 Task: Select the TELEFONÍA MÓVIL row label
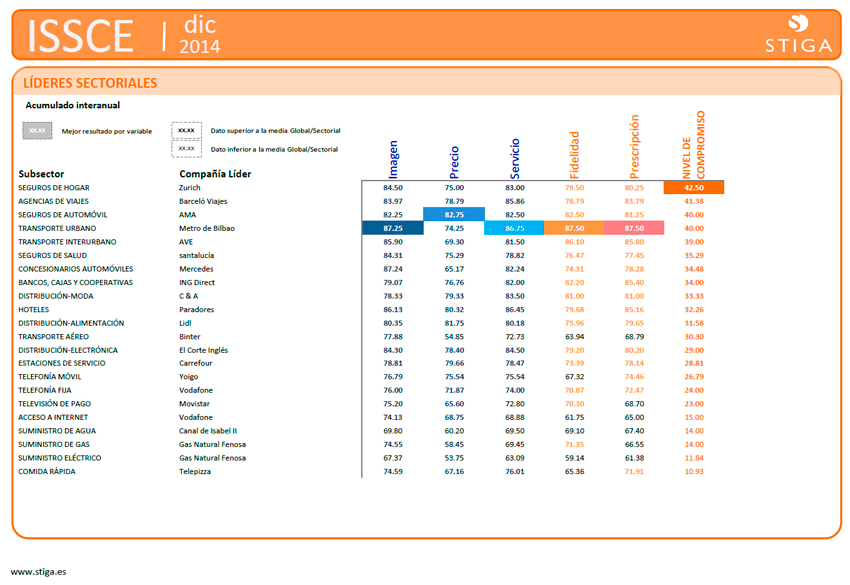point(50,377)
